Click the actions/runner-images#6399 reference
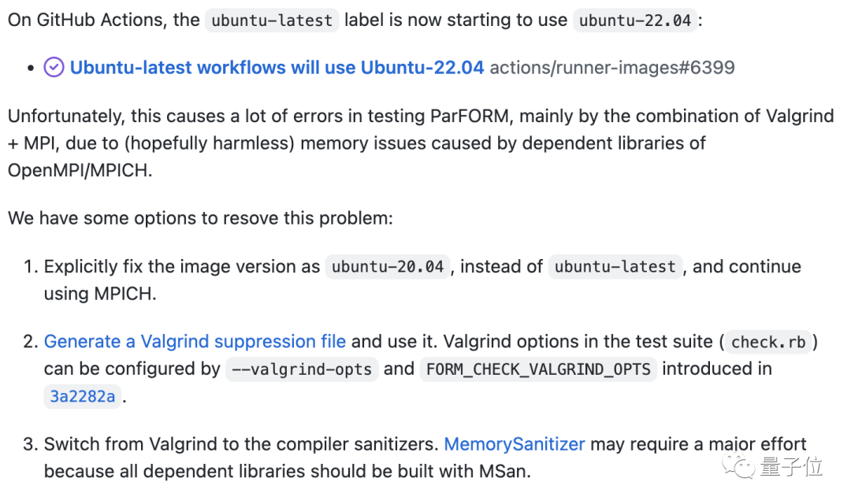This screenshot has width=851, height=504. click(x=612, y=68)
